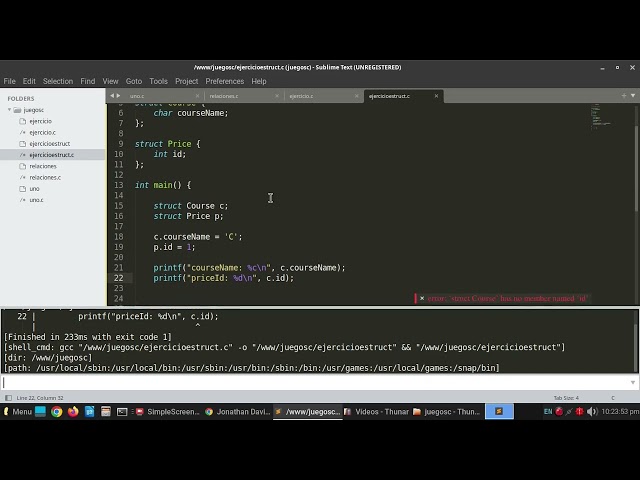This screenshot has height=480, width=640.
Task: Close the ejercicioestruct.c tab
Action: tap(436, 96)
